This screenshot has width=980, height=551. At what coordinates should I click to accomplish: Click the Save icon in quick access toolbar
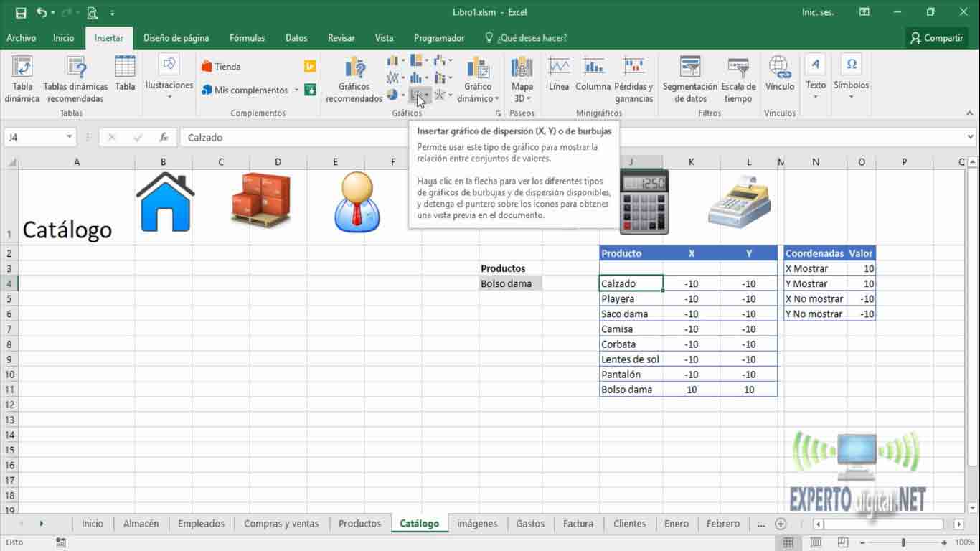pyautogui.click(x=20, y=12)
